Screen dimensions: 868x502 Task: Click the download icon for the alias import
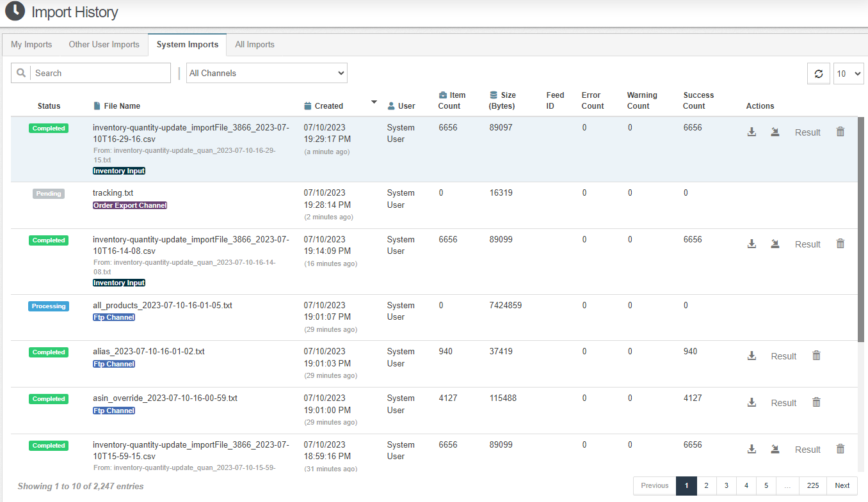pos(752,356)
